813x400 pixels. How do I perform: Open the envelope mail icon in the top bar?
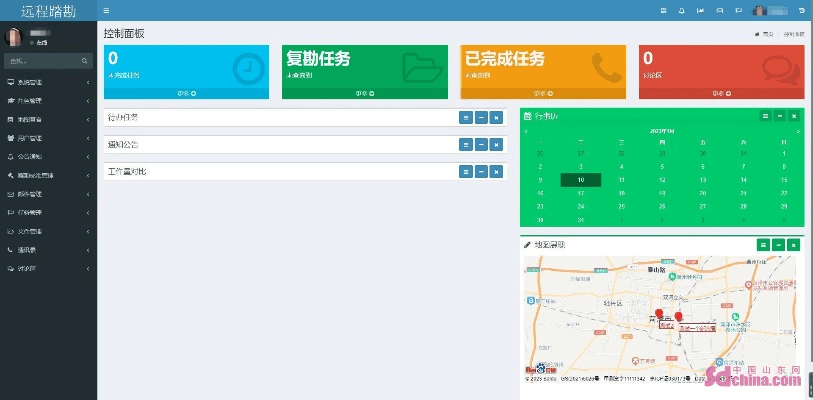pos(719,10)
